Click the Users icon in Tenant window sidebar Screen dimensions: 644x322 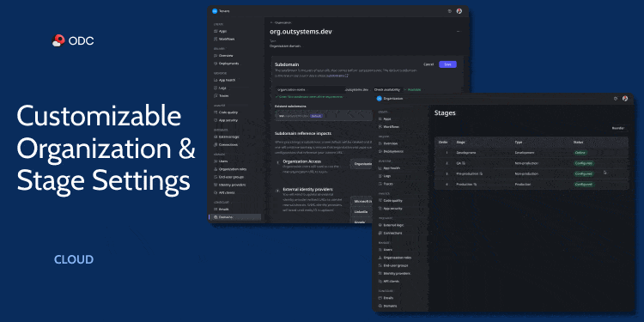[x=216, y=161]
